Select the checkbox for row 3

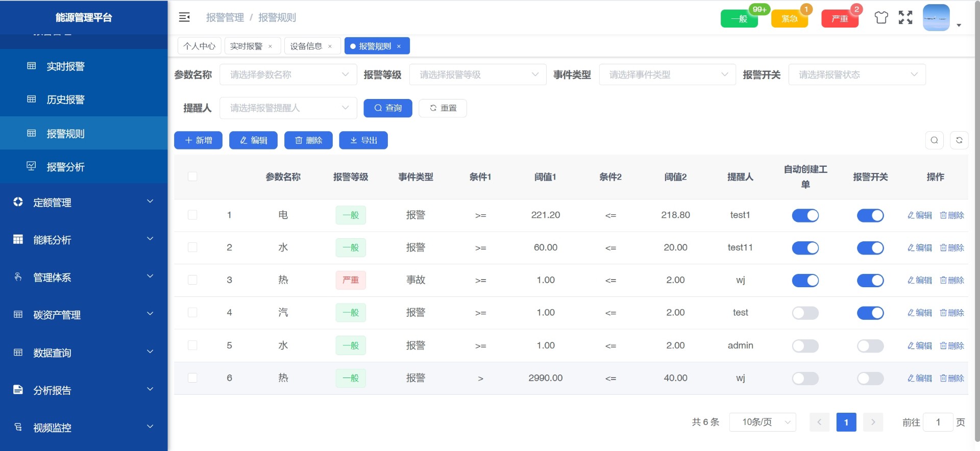192,280
